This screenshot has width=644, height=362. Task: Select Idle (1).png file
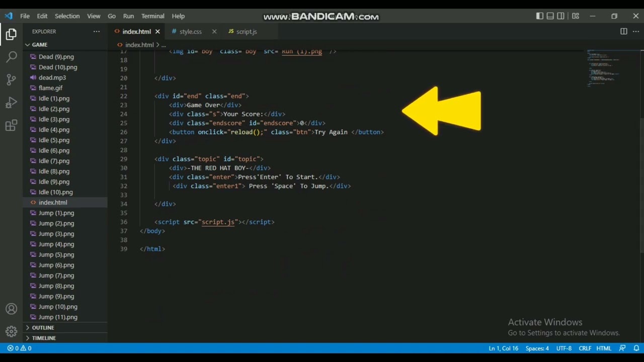tap(54, 99)
